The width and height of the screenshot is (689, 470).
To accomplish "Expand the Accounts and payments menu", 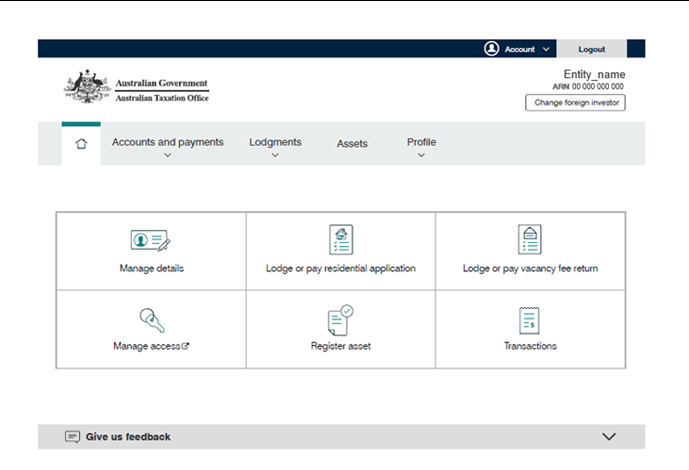I will [x=168, y=144].
